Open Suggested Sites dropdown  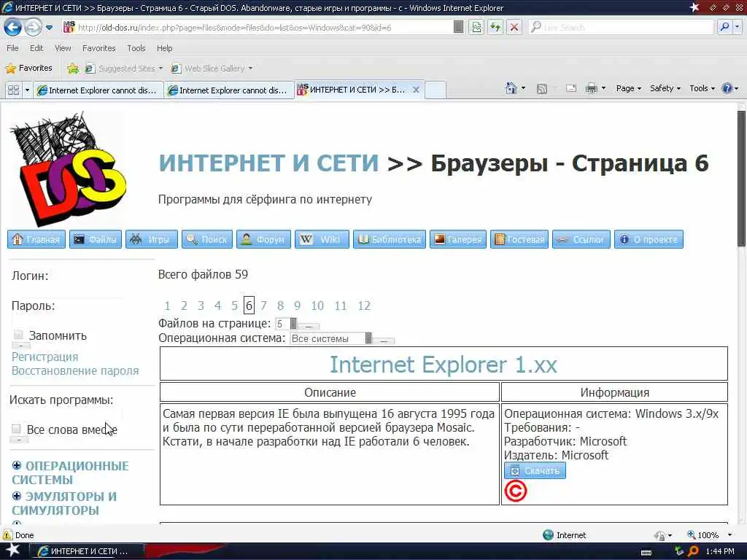[124, 69]
